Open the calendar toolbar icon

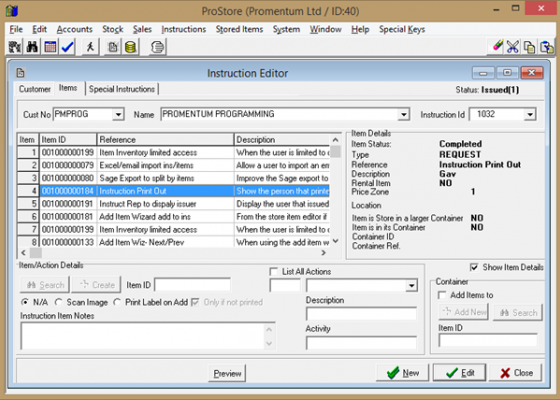[50, 47]
